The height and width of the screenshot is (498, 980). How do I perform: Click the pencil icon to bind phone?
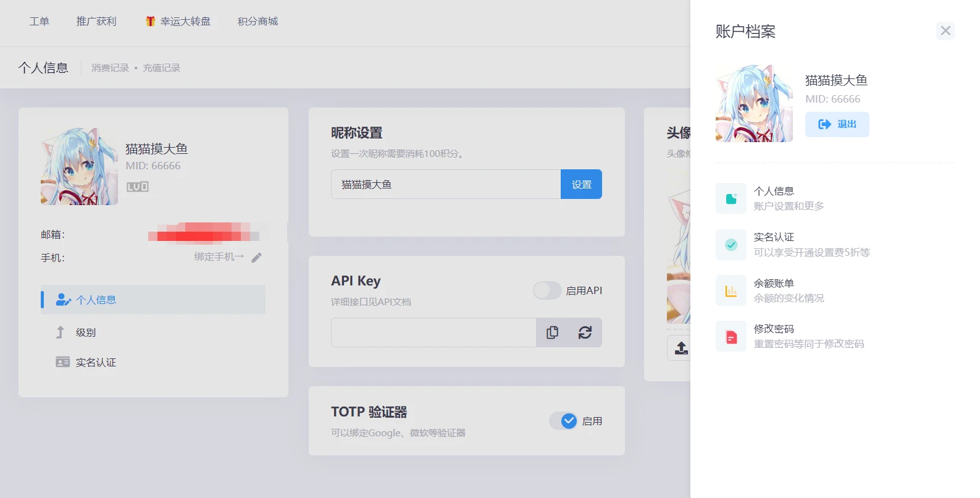pyautogui.click(x=257, y=257)
